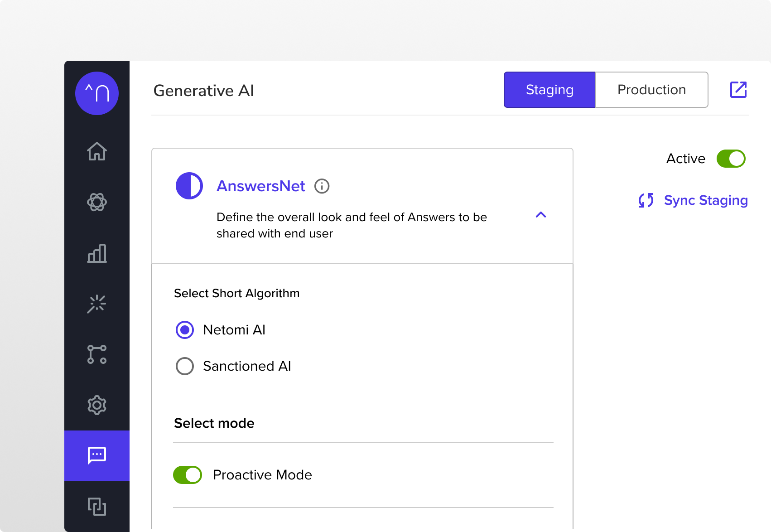771x532 pixels.
Task: Click the Sync Staging link
Action: (706, 200)
